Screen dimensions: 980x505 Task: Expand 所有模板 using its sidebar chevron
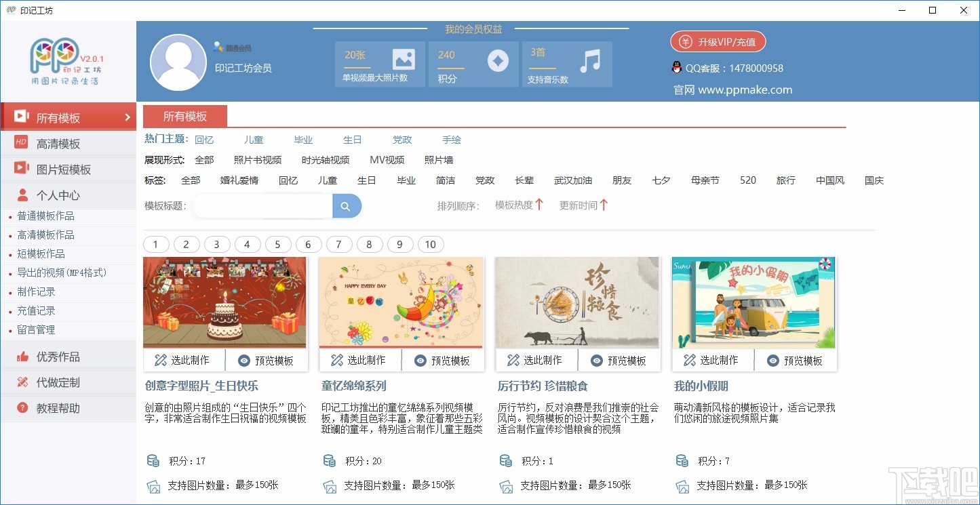(129, 116)
